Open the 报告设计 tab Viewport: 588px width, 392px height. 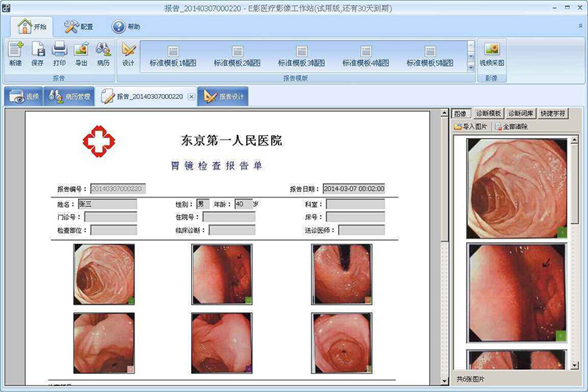pyautogui.click(x=223, y=97)
